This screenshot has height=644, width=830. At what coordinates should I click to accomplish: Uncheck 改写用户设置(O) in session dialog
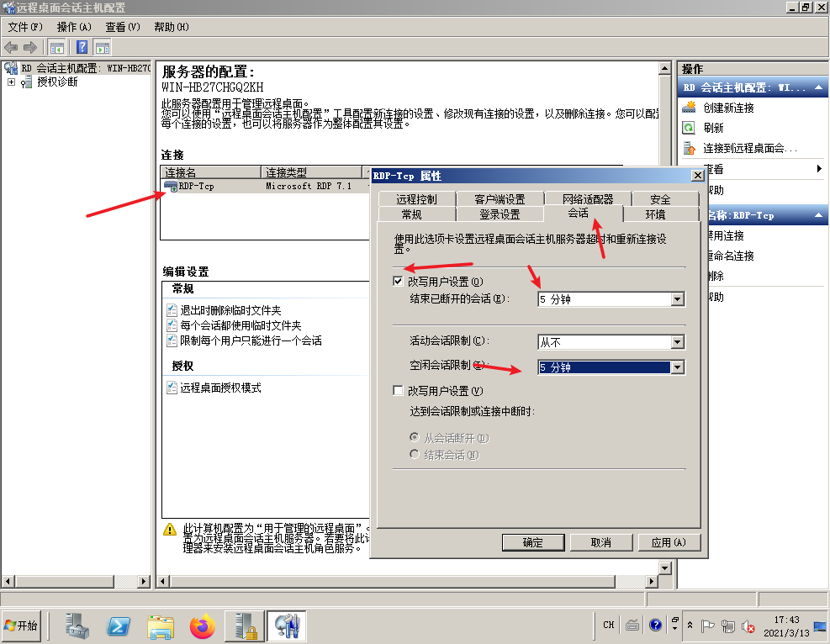pos(399,281)
